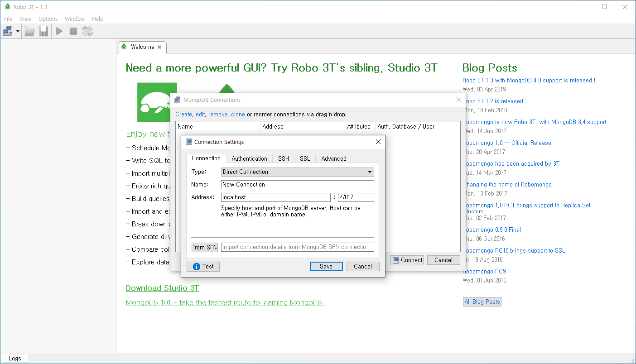Click Connect in MongoDB Connections window
The image size is (636, 364).
(407, 260)
